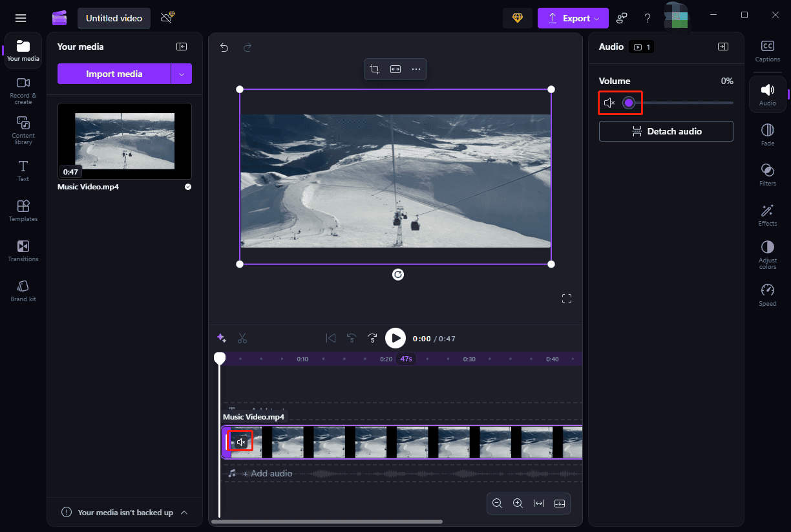Screen dimensions: 791x532
Task: Unmute audio in the Volume panel
Action: 608,102
